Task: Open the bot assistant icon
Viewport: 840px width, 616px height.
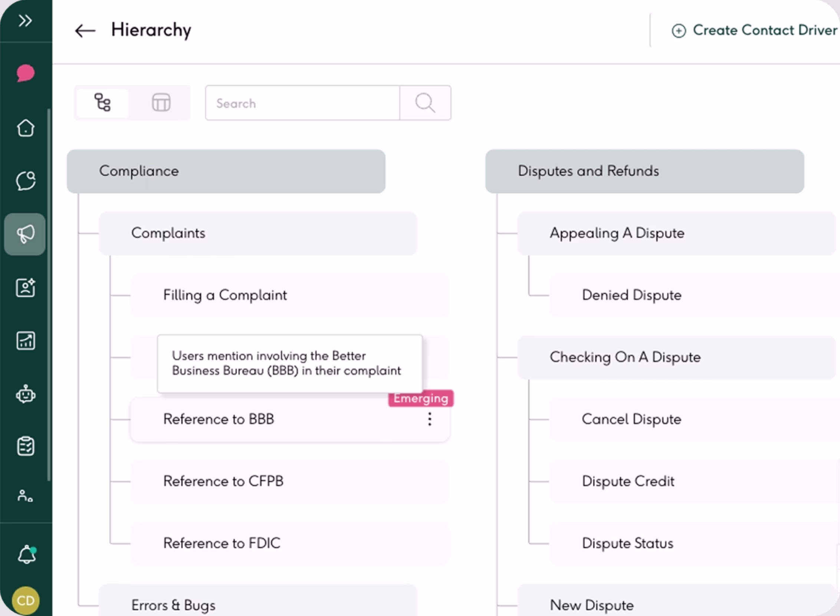Action: coord(25,395)
